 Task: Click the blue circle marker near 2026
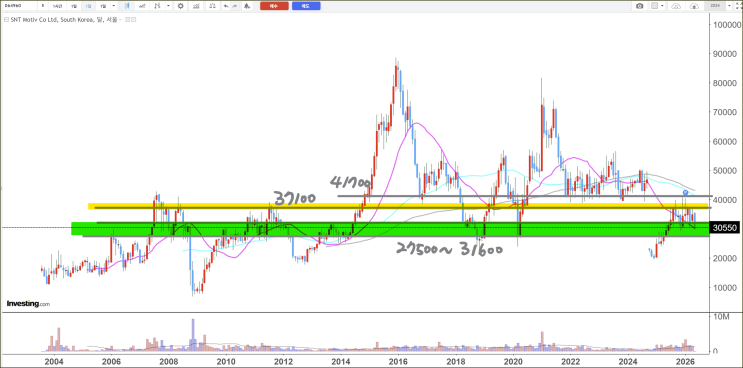click(x=685, y=193)
